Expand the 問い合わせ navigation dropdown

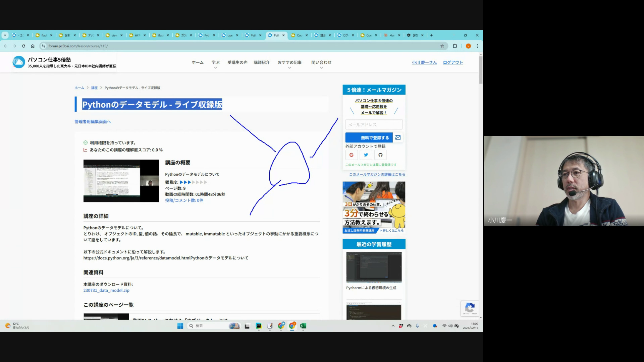(321, 63)
